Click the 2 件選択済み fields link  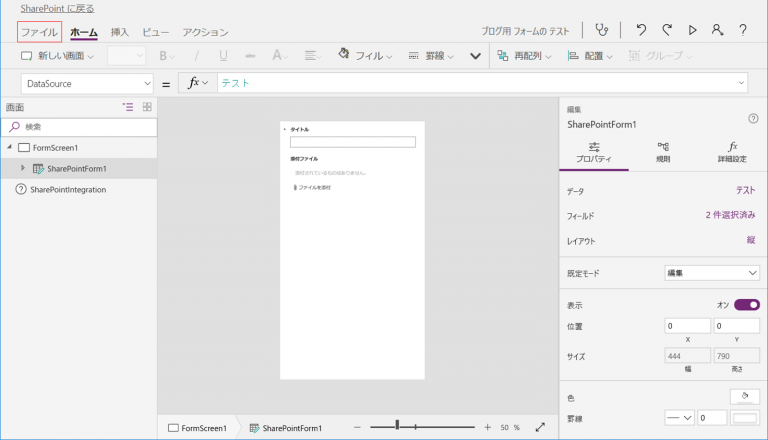[729, 215]
